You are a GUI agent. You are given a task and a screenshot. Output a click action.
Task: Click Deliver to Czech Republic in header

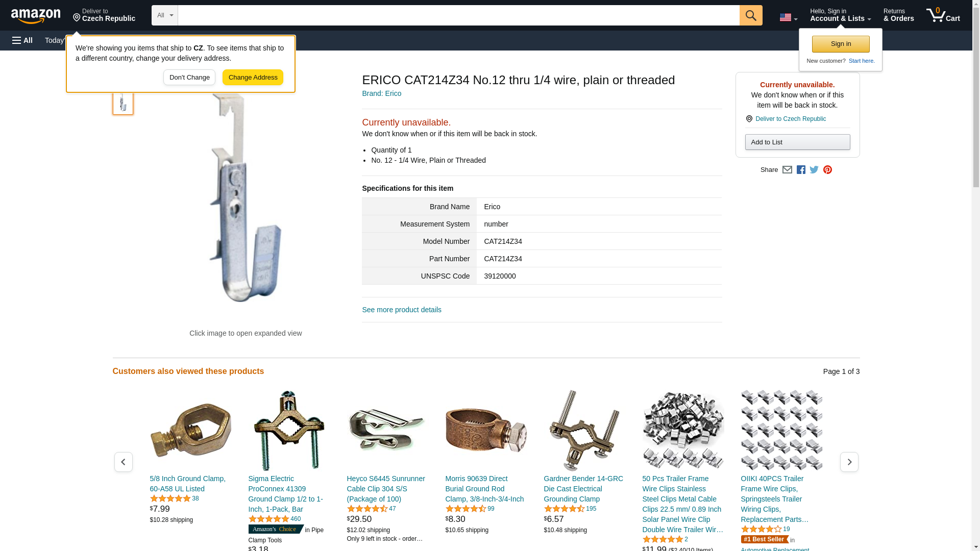[104, 15]
